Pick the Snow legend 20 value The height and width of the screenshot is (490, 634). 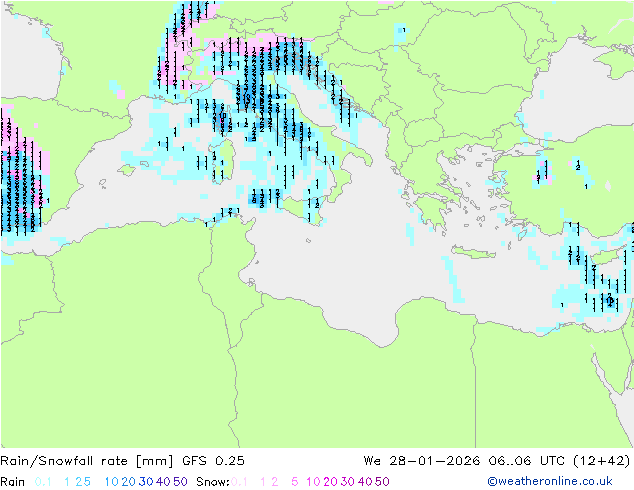click(330, 482)
